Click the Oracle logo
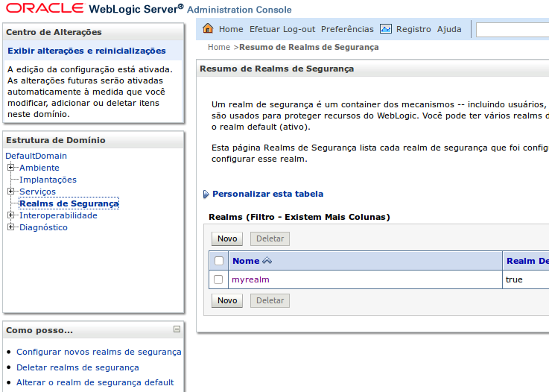The height and width of the screenshot is (392, 549). pos(43,9)
